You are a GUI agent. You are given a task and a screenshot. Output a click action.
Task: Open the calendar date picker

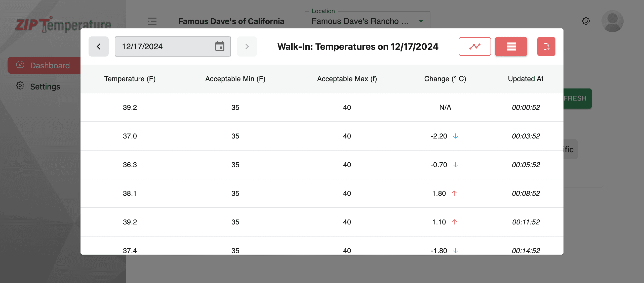tap(220, 46)
